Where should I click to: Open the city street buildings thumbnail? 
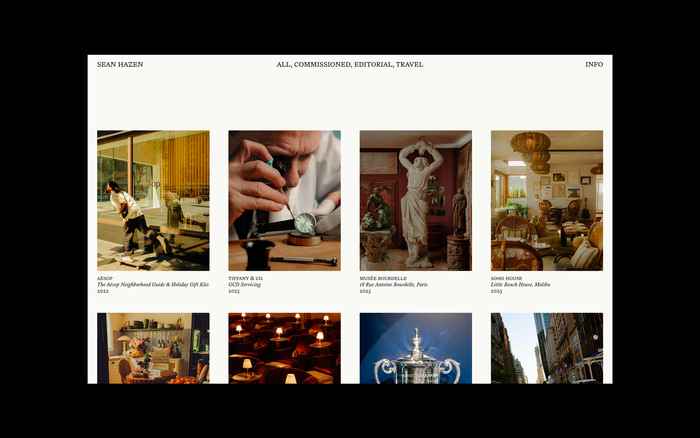[x=547, y=348]
